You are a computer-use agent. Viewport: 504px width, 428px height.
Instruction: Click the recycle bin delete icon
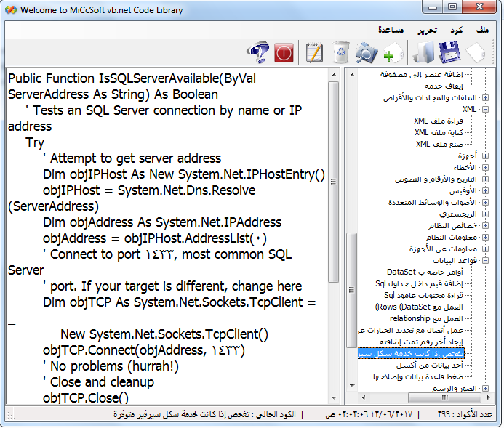340,52
